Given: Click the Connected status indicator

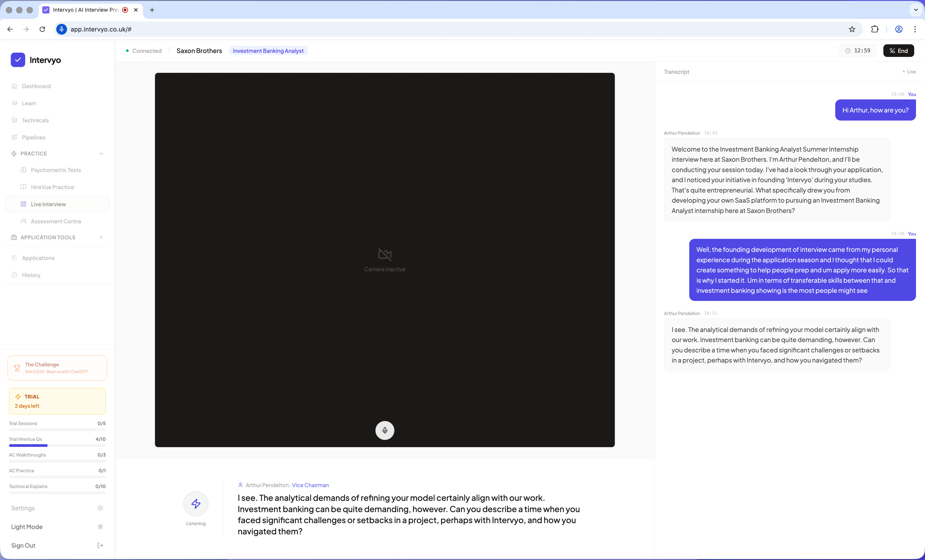Looking at the screenshot, I should click(144, 51).
